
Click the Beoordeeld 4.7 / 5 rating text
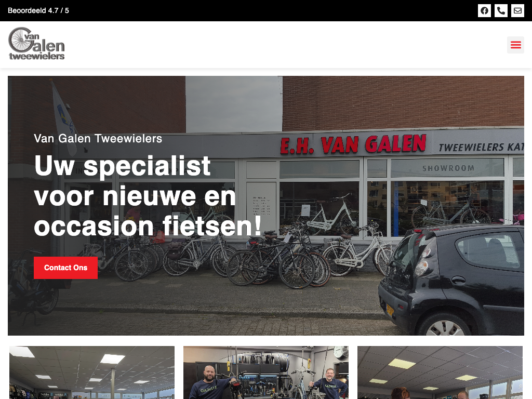click(38, 10)
